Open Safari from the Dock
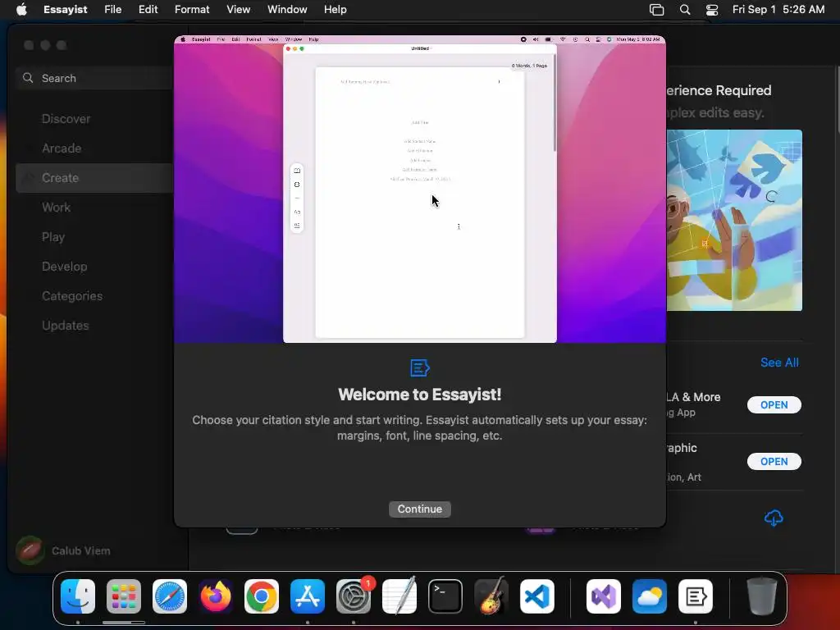 [170, 596]
